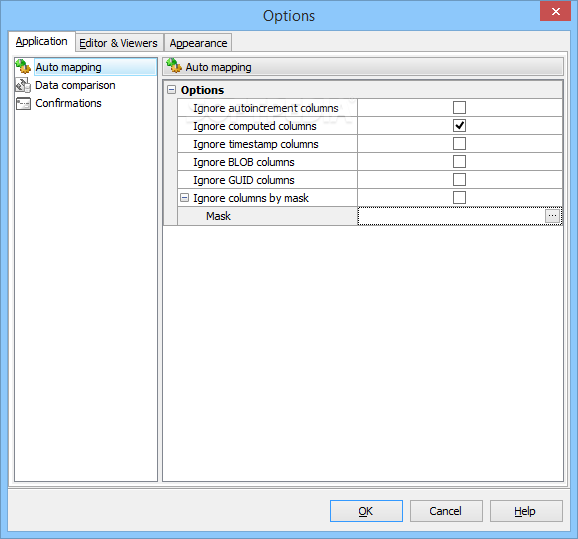
Task: Click the Auto mapping header icon
Action: click(x=174, y=66)
